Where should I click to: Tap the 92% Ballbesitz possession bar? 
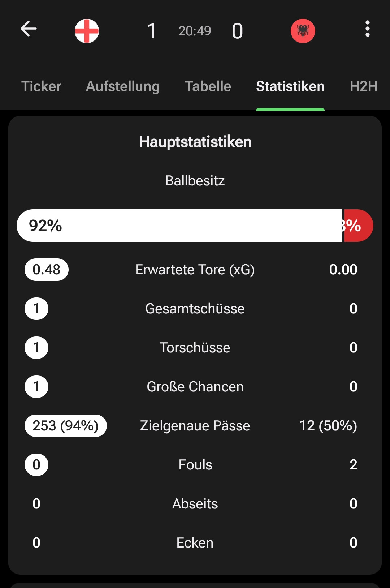coord(179,226)
